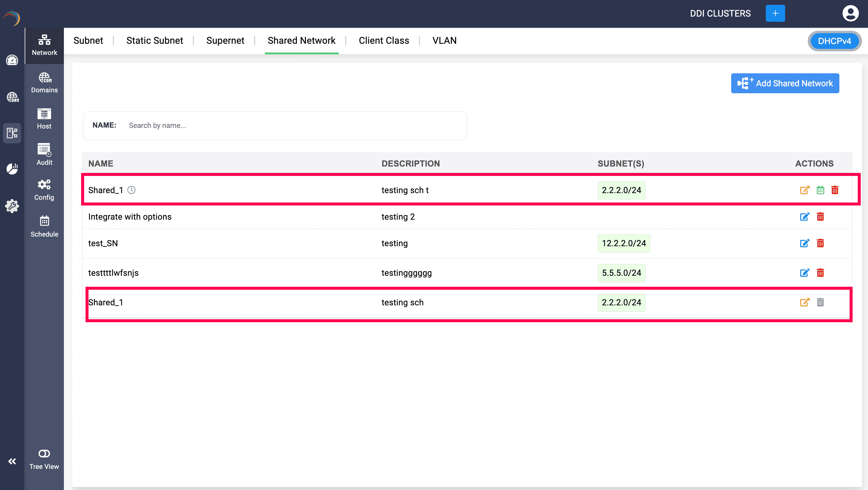Toggle the Tree View switch

(x=44, y=453)
